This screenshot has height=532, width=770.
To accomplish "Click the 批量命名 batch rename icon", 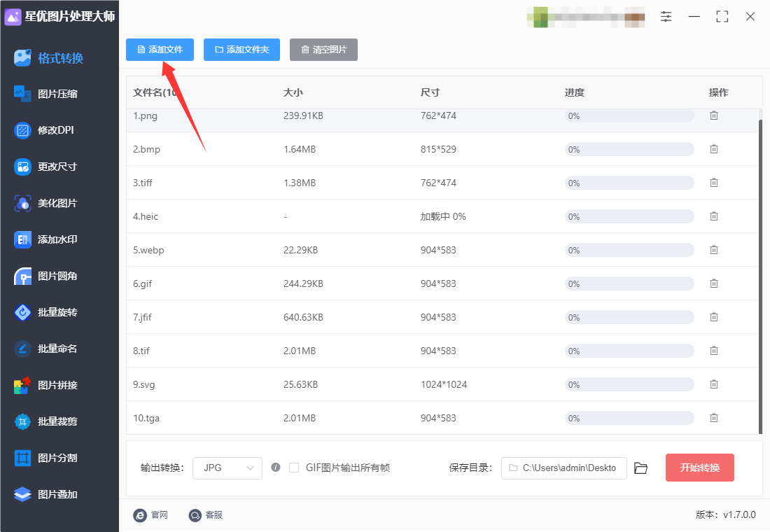I will (22, 349).
